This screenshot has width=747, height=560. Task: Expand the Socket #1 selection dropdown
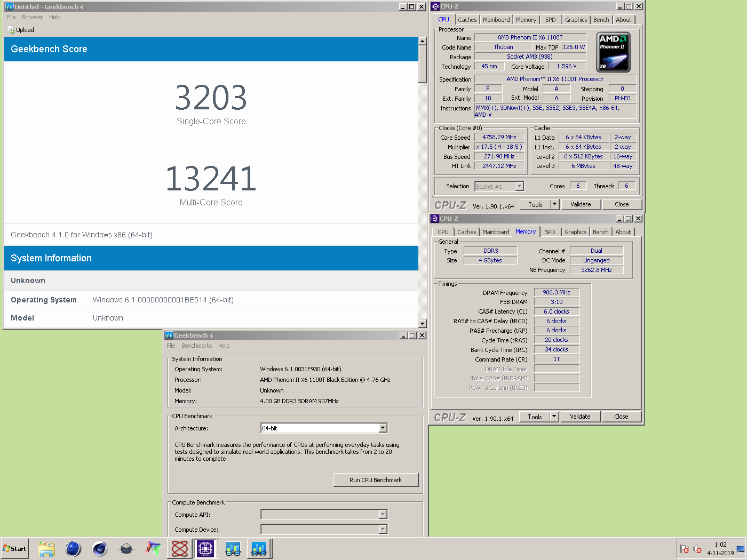tap(520, 186)
